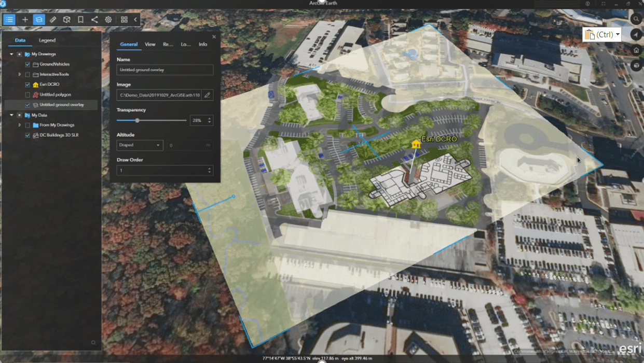Viewport: 644px width, 363px height.
Task: Click the Transparency 28% value field
Action: (x=198, y=120)
